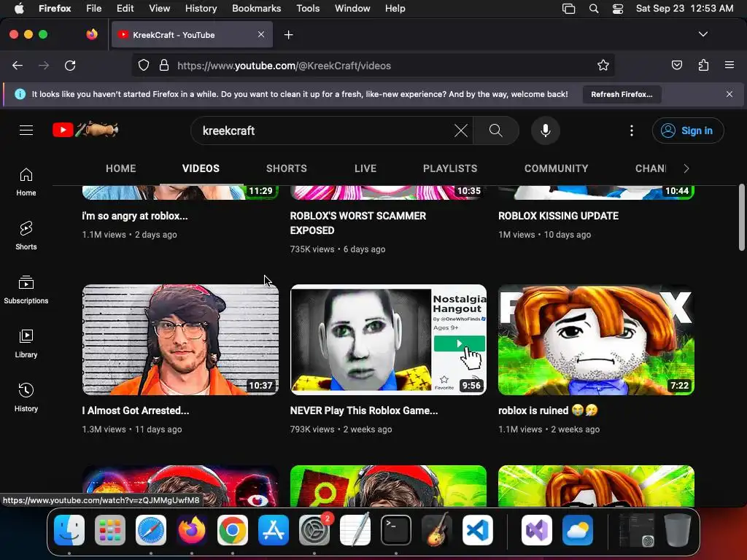Image resolution: width=747 pixels, height=560 pixels.
Task: Open the Tools menu
Action: 308,9
